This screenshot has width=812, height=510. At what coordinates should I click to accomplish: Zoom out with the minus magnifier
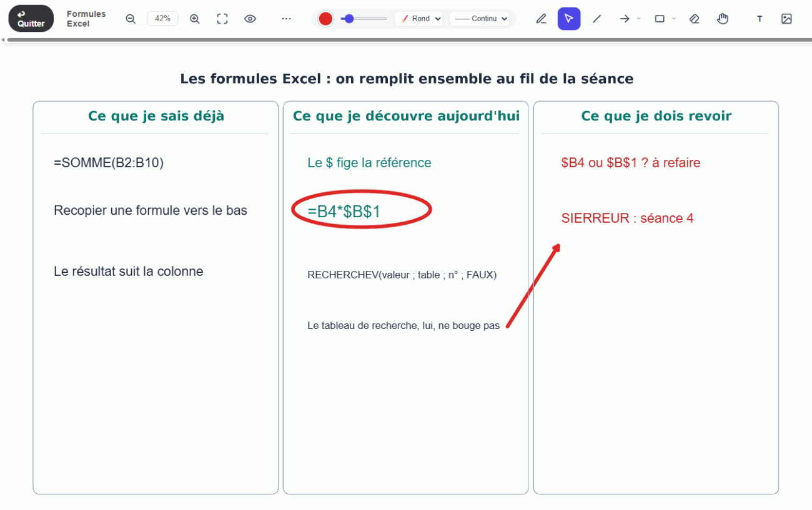click(x=131, y=19)
